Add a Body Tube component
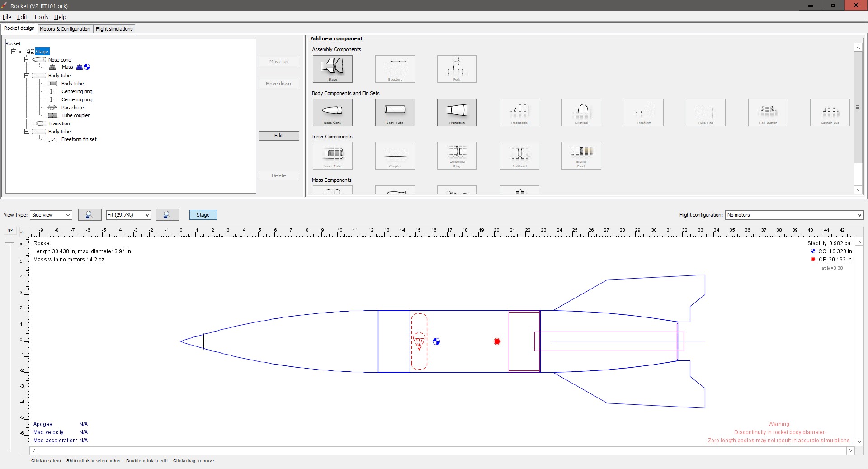 click(395, 112)
